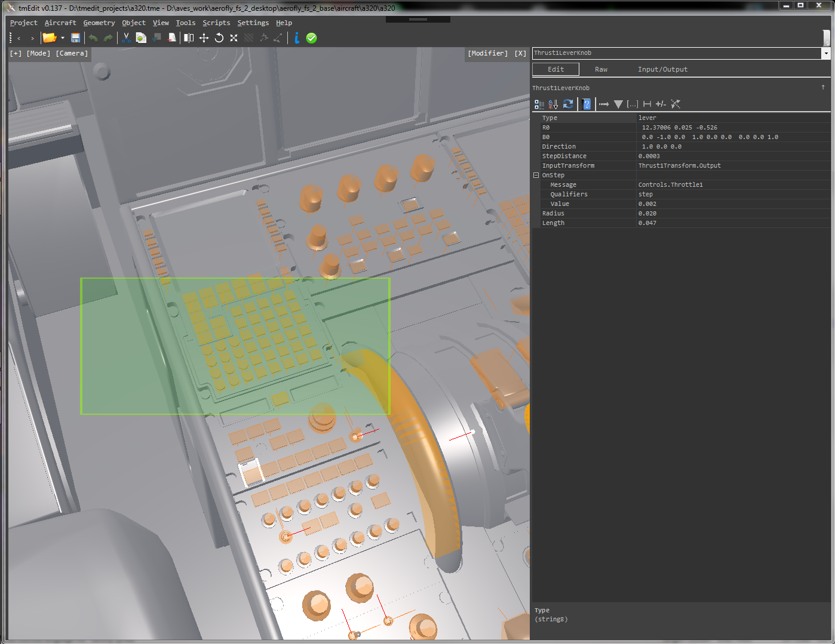Toggle categorized view in property toolbar
Viewport: 835px width, 644px height.
pyautogui.click(x=539, y=104)
